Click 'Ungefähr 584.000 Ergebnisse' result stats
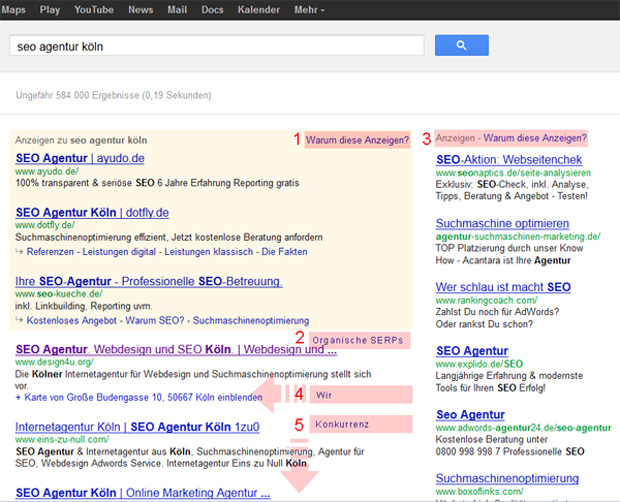 [113, 95]
